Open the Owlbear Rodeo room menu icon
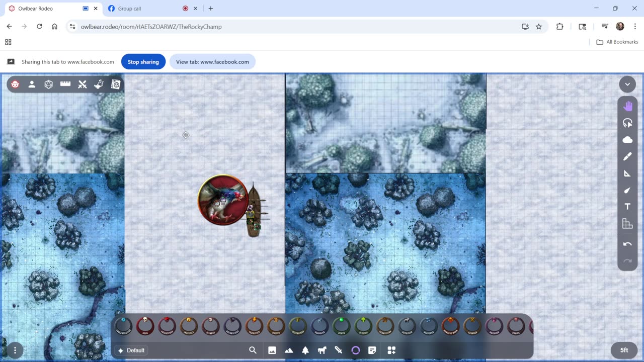 pyautogui.click(x=15, y=84)
